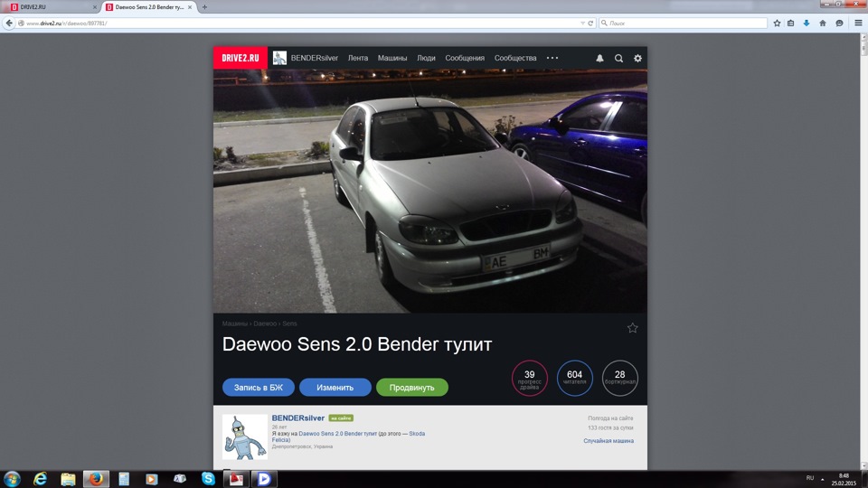Go back with the browser back arrow

pyautogui.click(x=9, y=23)
